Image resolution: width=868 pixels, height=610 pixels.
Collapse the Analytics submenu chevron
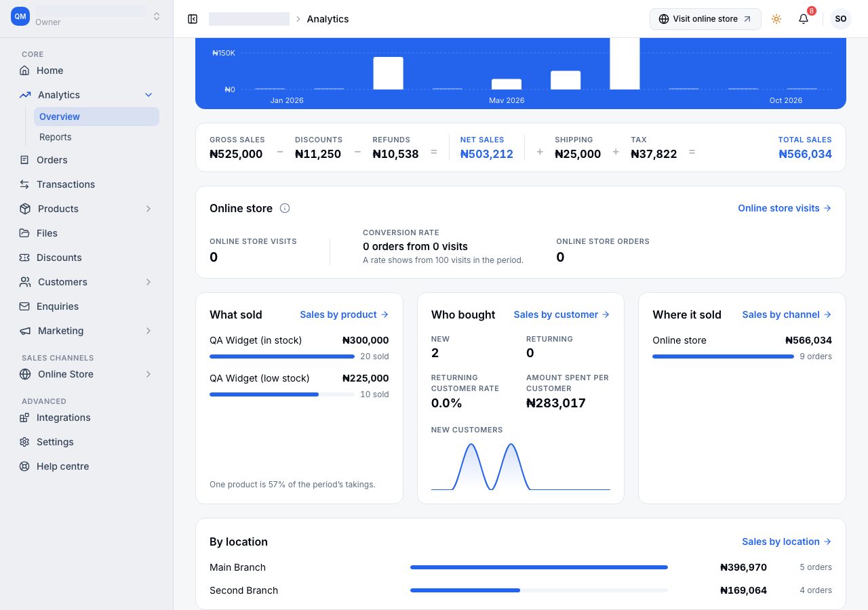pos(149,95)
